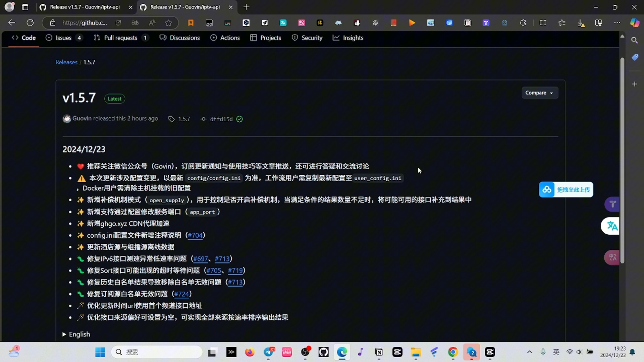The width and height of the screenshot is (644, 362).
Task: Open Guovin author profile link
Action: (x=82, y=119)
